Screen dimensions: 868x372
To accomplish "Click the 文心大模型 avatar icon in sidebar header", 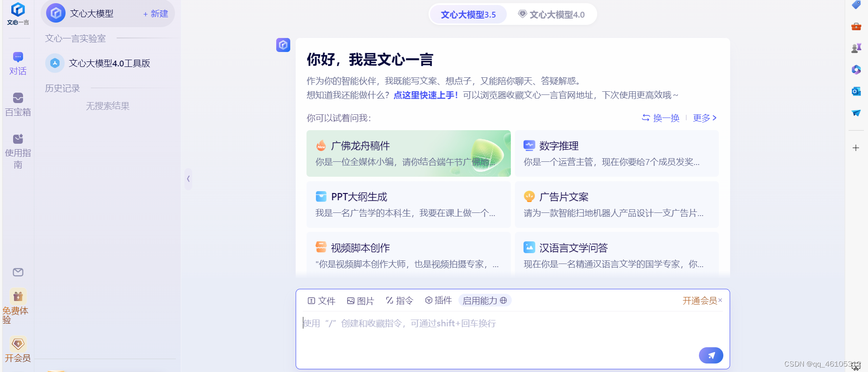I will pos(56,14).
